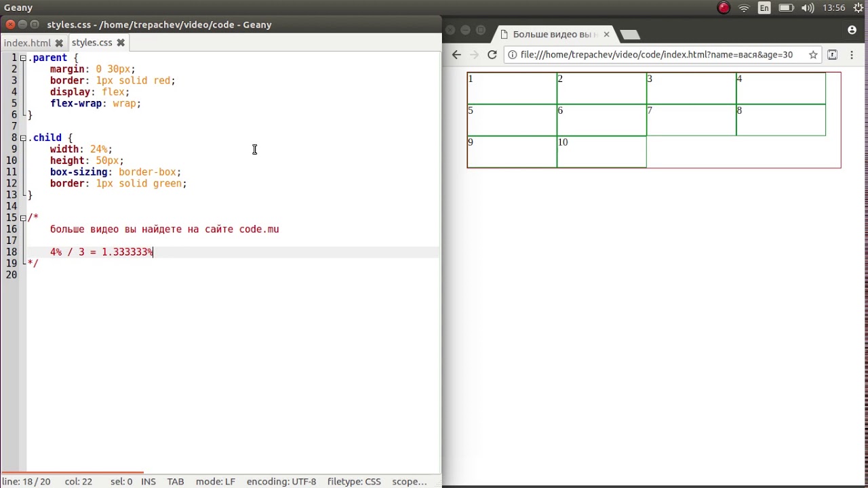
Task: Click '.child' selector on line 8
Action: point(45,138)
